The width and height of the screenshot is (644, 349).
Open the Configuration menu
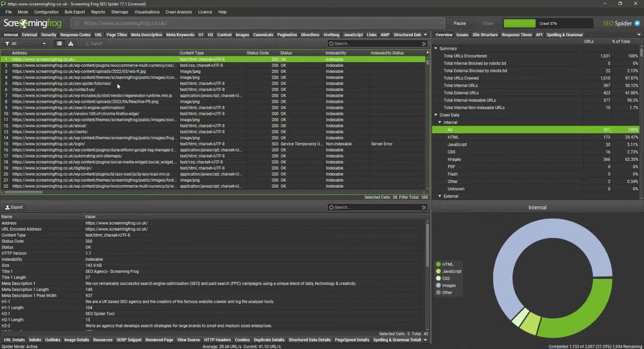pos(46,12)
